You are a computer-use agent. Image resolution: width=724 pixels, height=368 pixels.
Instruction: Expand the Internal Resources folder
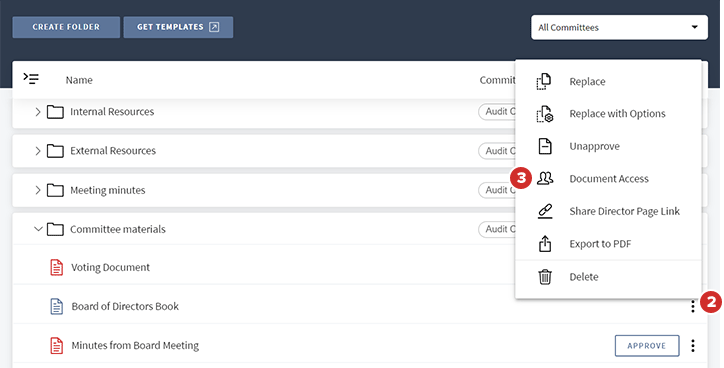pyautogui.click(x=38, y=111)
